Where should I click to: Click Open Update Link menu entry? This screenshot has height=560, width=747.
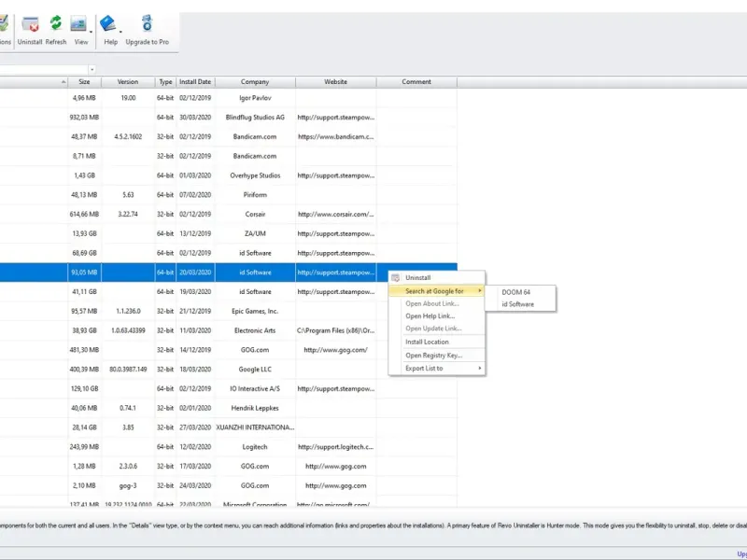(437, 329)
